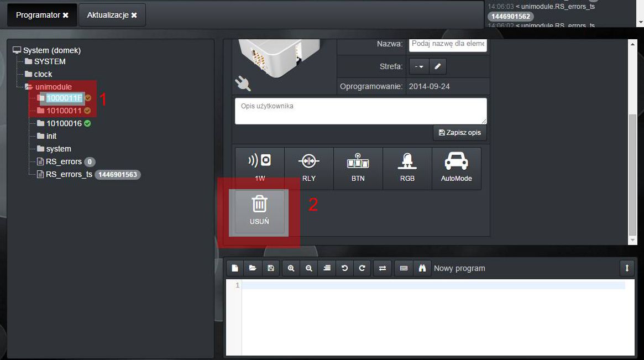Click into the Nazwa input field
Screen dimensions: 644x360
(448, 44)
